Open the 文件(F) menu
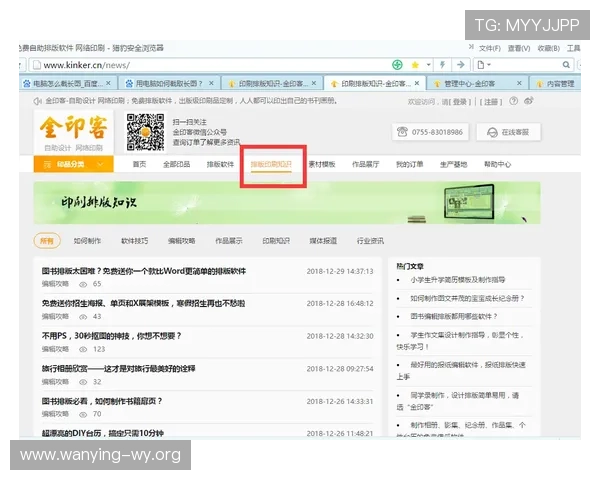 point(490,48)
